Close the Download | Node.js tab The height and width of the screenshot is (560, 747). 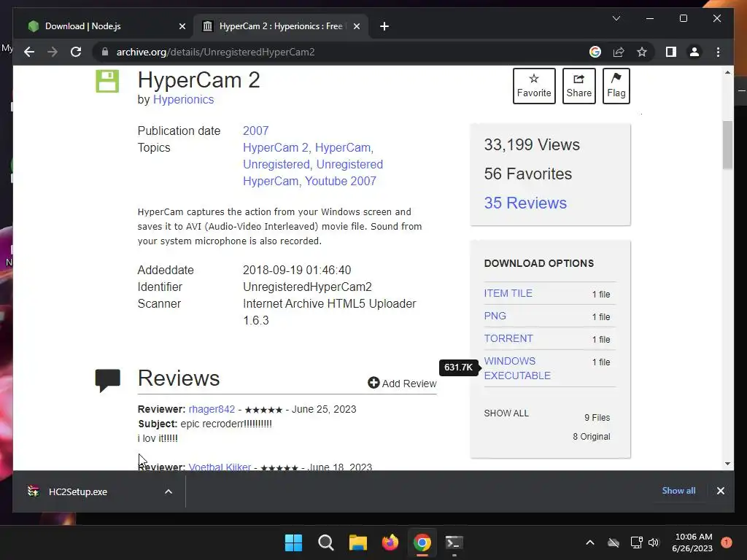point(182,26)
